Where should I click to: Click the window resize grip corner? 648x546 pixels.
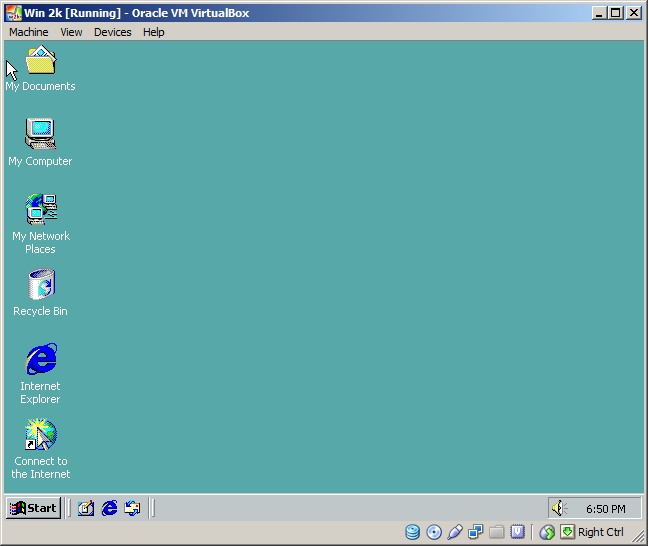(638, 536)
